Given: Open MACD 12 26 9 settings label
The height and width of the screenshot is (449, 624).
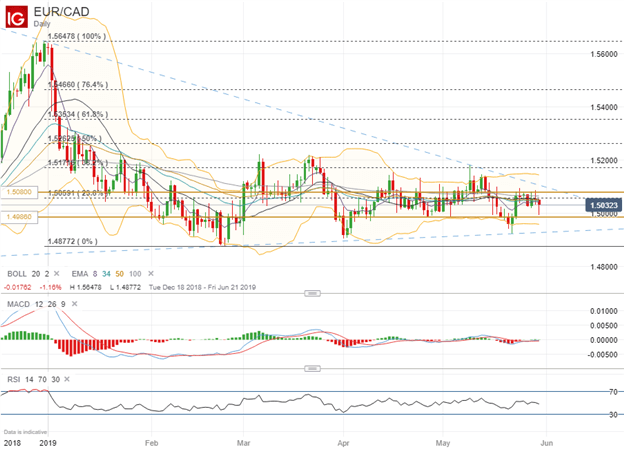Looking at the screenshot, I should pos(36,304).
